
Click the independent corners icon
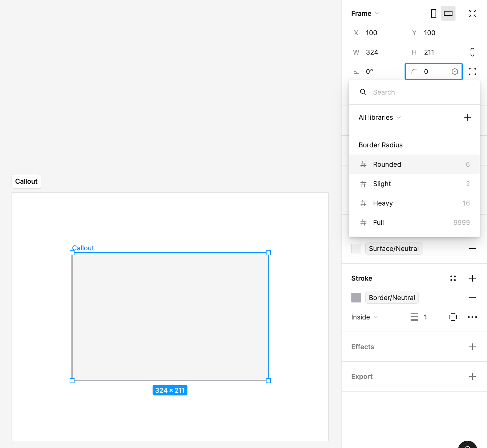[472, 72]
